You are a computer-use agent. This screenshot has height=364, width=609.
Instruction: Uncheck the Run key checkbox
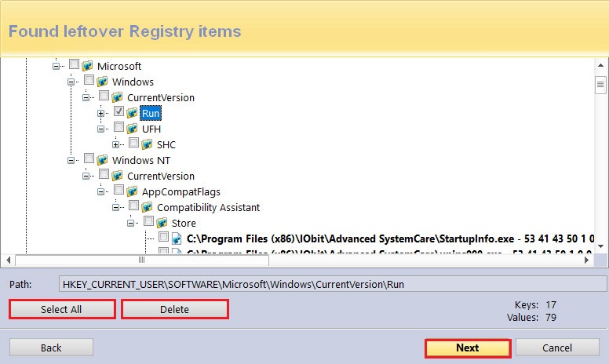click(x=119, y=111)
